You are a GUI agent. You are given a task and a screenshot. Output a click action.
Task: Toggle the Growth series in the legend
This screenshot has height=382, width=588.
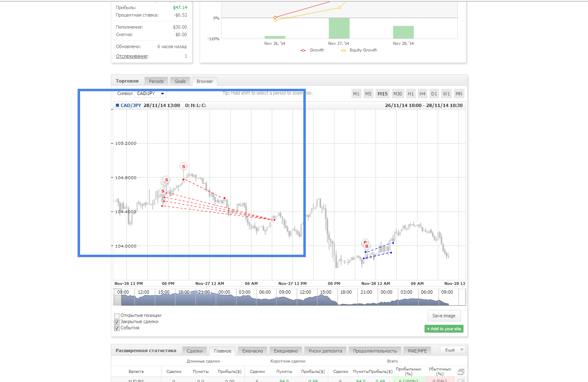[x=312, y=50]
